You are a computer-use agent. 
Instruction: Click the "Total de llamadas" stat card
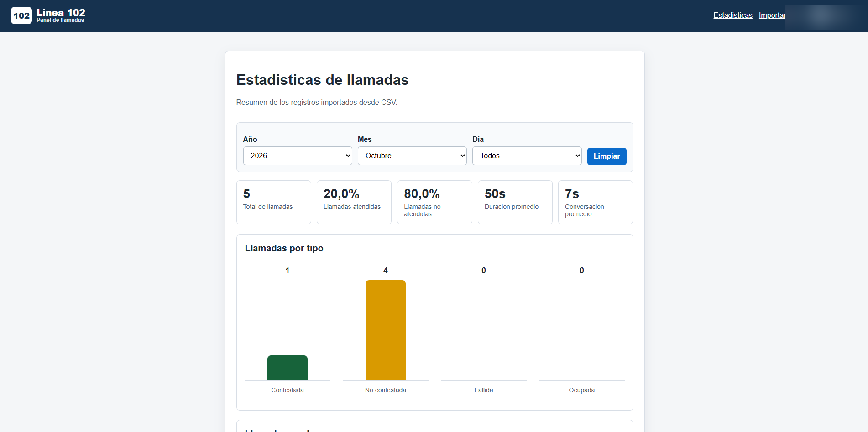(274, 202)
